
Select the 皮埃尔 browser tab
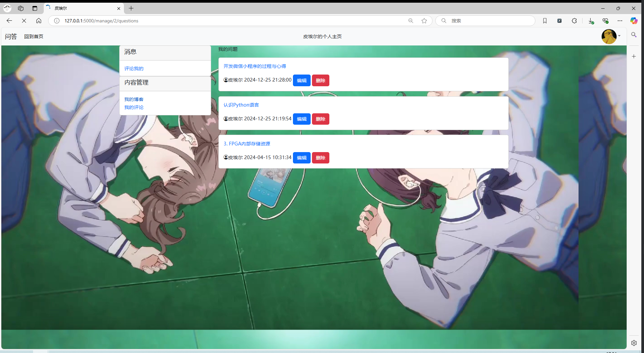click(84, 8)
